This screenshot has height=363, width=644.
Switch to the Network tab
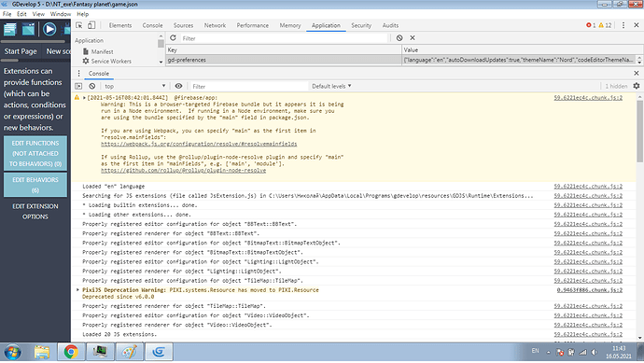click(215, 25)
